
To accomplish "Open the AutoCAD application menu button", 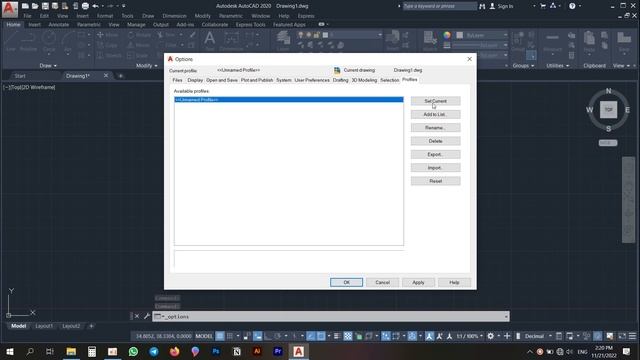I will point(9,9).
